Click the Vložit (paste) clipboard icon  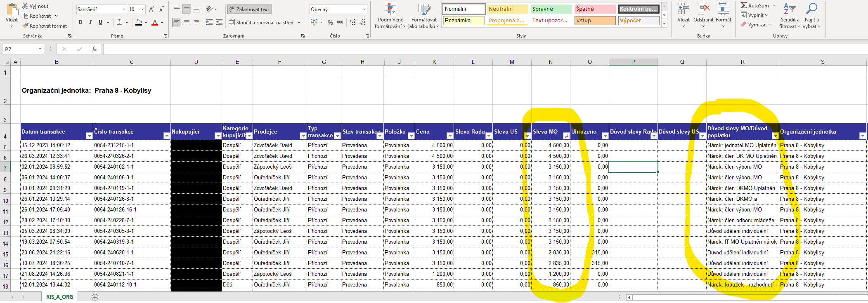(x=12, y=9)
